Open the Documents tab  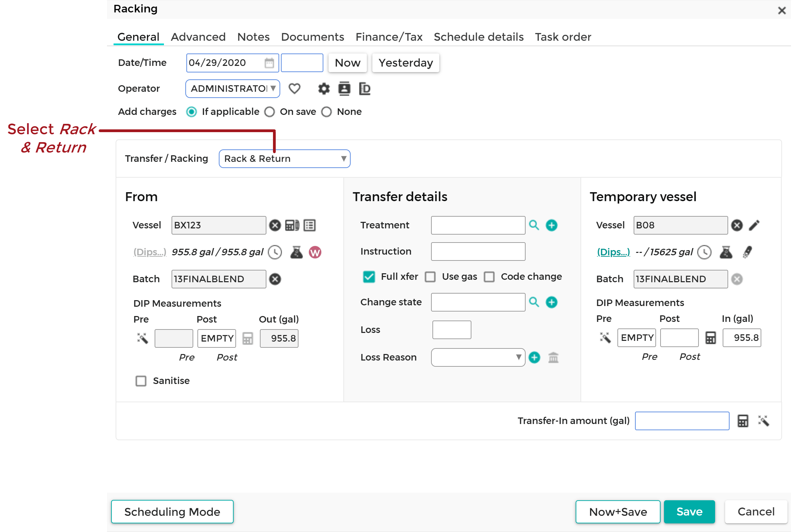(313, 37)
